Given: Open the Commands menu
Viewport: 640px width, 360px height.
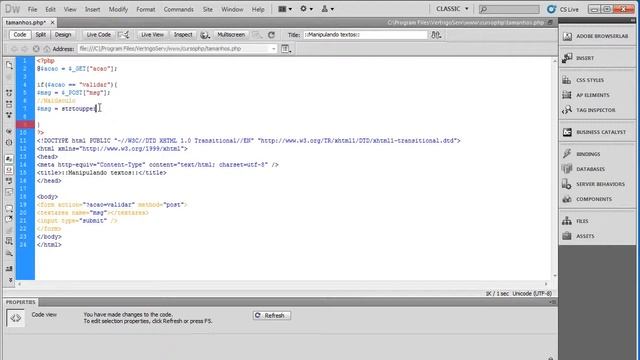Looking at the screenshot, I should (178, 9).
